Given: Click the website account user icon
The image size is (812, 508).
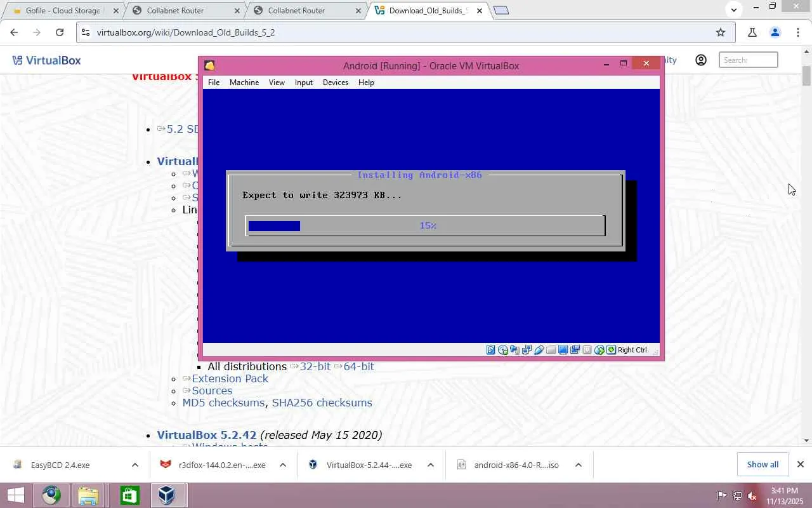Looking at the screenshot, I should (x=701, y=60).
